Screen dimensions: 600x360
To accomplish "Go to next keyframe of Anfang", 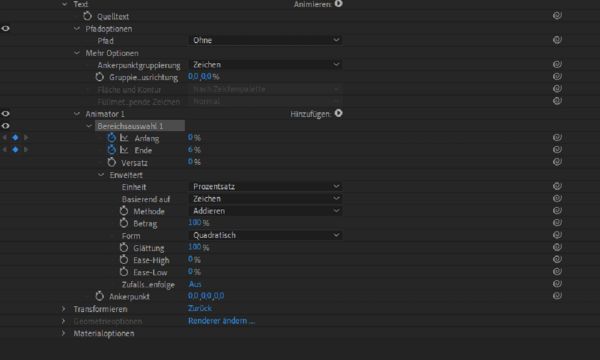I will 26,137.
